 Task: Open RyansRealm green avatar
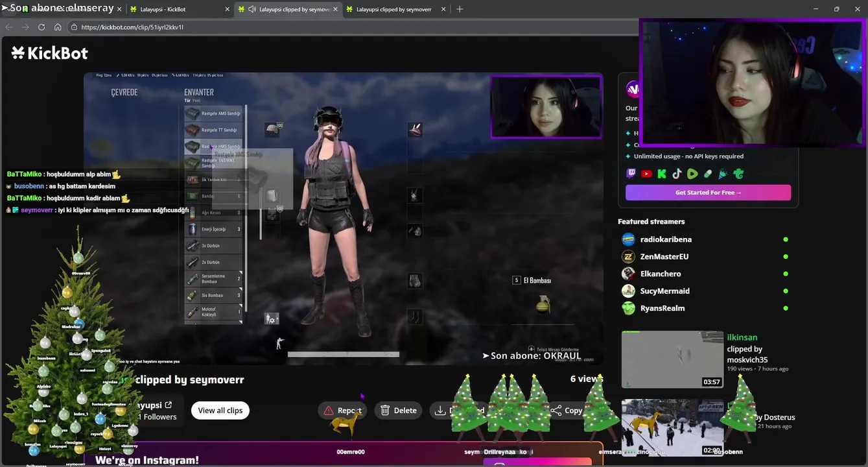628,308
